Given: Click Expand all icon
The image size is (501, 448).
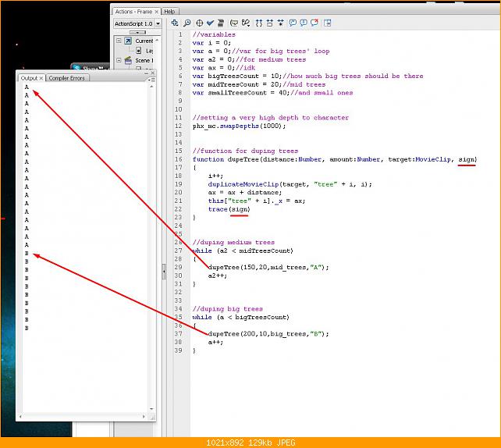Looking at the screenshot, I should point(280,23).
